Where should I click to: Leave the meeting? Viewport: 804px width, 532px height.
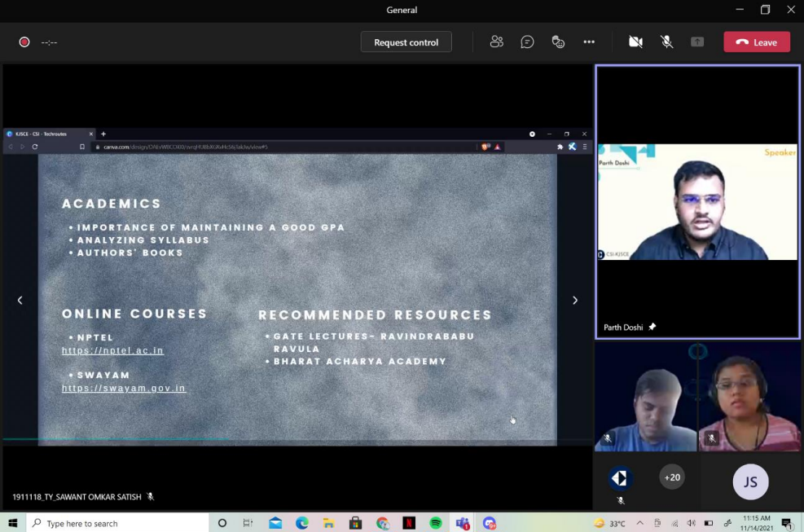tap(757, 42)
